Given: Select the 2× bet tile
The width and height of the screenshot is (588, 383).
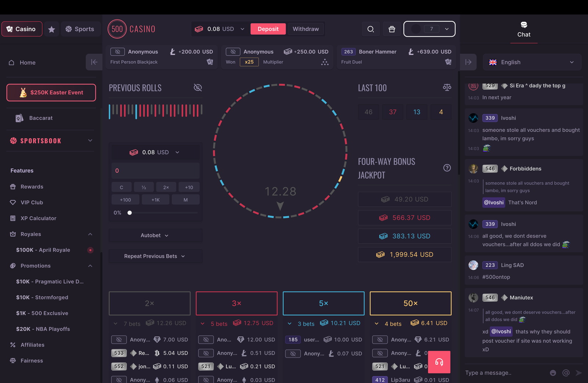Looking at the screenshot, I should [x=150, y=304].
